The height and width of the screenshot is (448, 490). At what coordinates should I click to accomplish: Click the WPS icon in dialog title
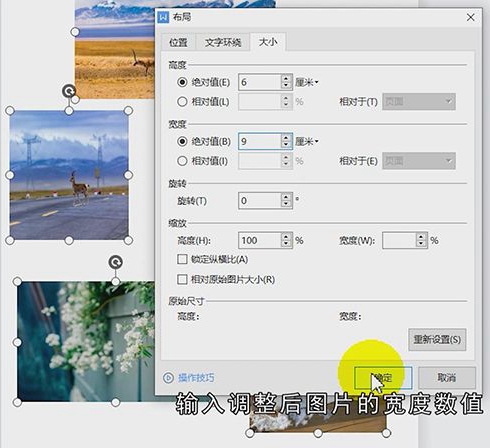coord(163,17)
